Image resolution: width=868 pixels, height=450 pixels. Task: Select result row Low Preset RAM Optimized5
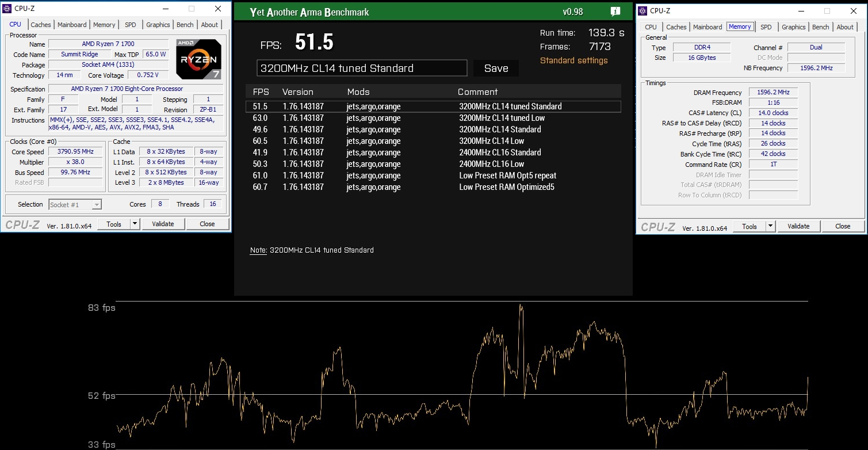pos(433,187)
